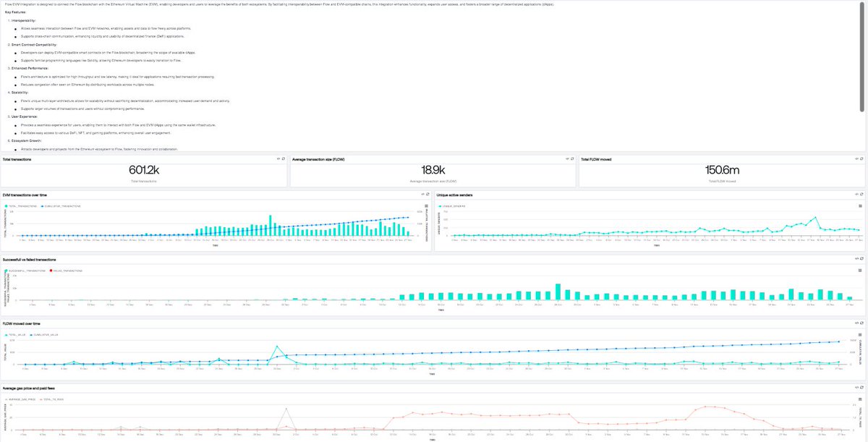This screenshot has height=442, width=868.
Task: Toggle TOTAL_VALUE series in FLOW chart legend
Action: pos(14,335)
